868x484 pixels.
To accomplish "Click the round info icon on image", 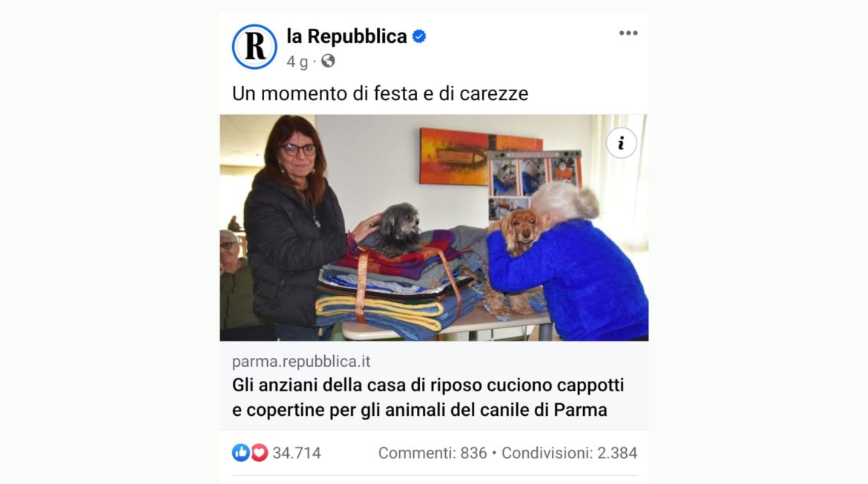I will pos(621,143).
